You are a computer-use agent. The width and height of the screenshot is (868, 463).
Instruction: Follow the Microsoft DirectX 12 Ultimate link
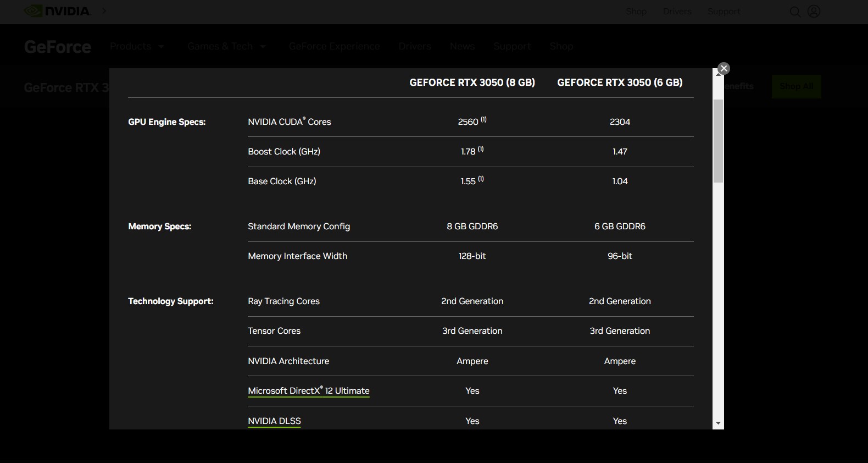click(309, 391)
